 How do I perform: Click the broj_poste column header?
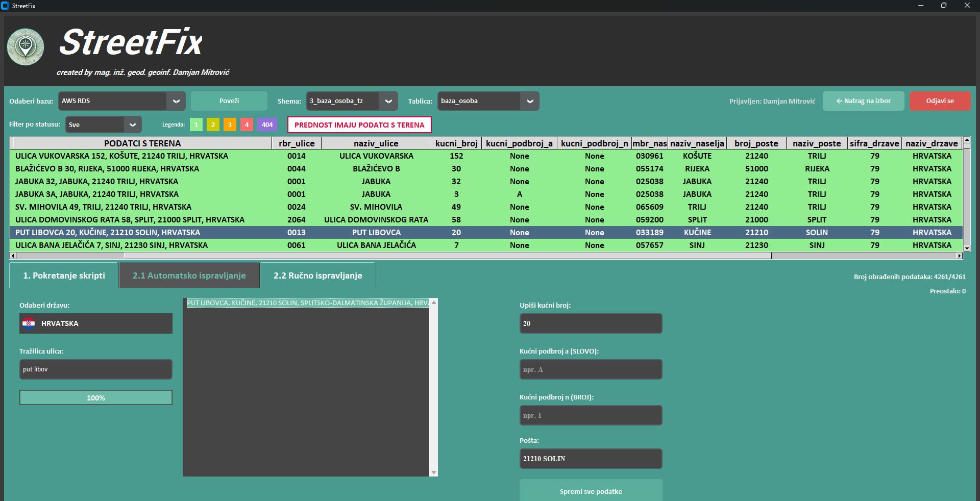pyautogui.click(x=756, y=143)
